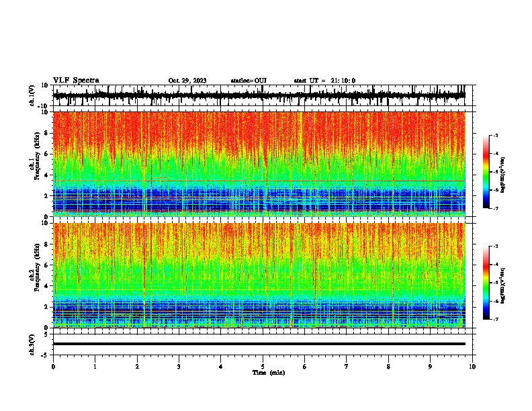Click the "2" kHz tick on ch.2 spectrogram
The width and height of the screenshot is (532, 411).
pyautogui.click(x=47, y=307)
